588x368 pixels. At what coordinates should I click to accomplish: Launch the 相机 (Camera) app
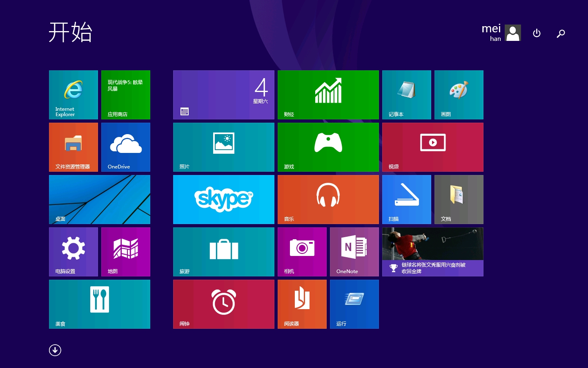point(302,251)
